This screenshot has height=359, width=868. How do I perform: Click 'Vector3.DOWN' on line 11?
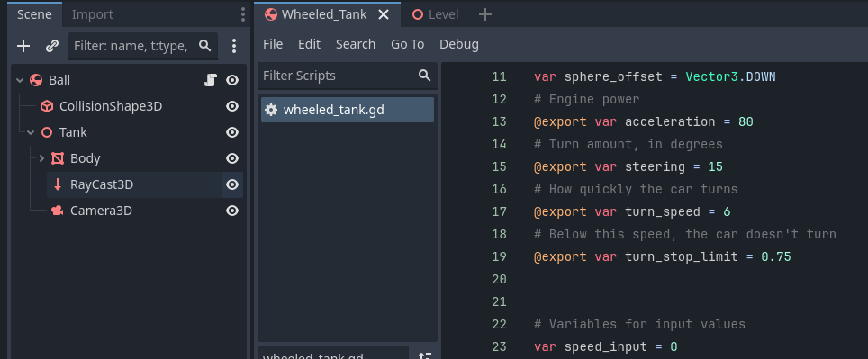731,76
